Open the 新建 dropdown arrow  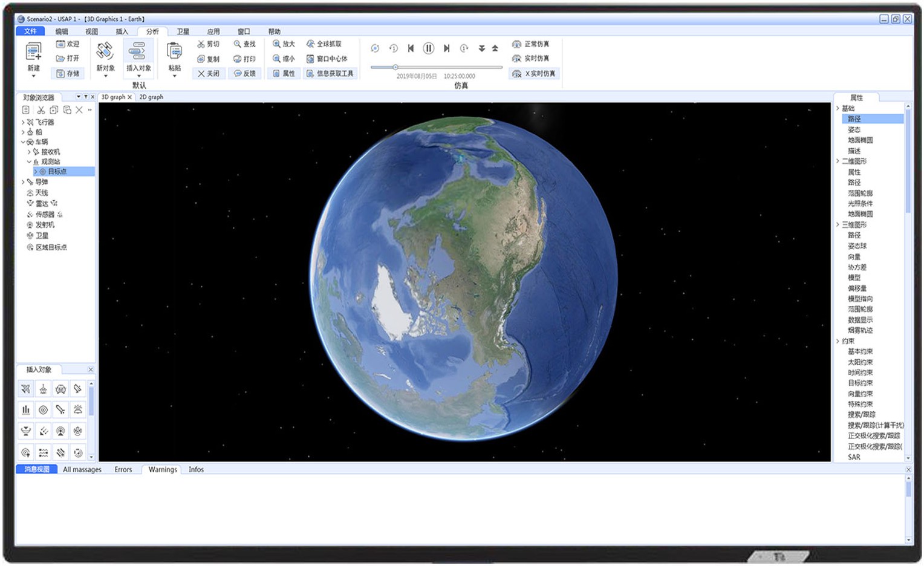click(x=33, y=76)
